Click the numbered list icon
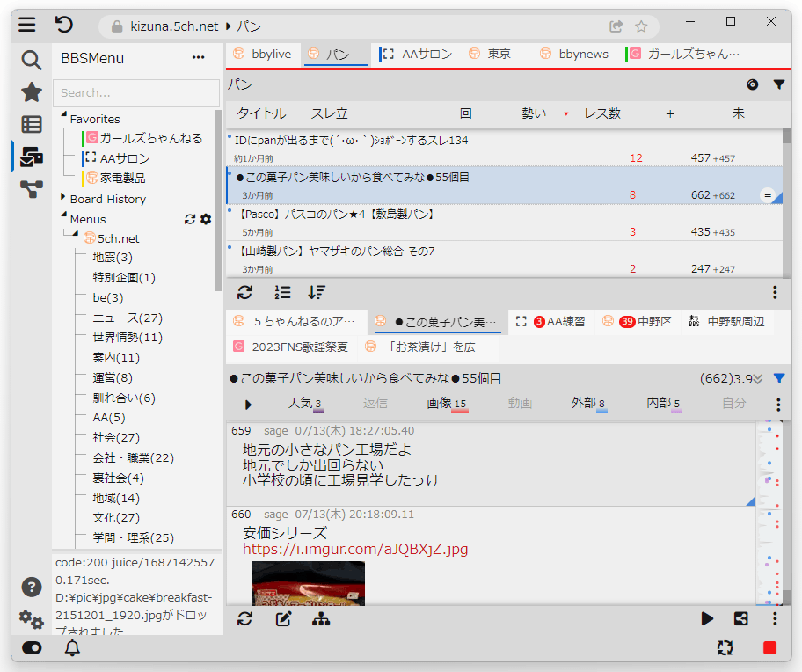Screen dimensions: 802x672 pyautogui.click(x=281, y=293)
